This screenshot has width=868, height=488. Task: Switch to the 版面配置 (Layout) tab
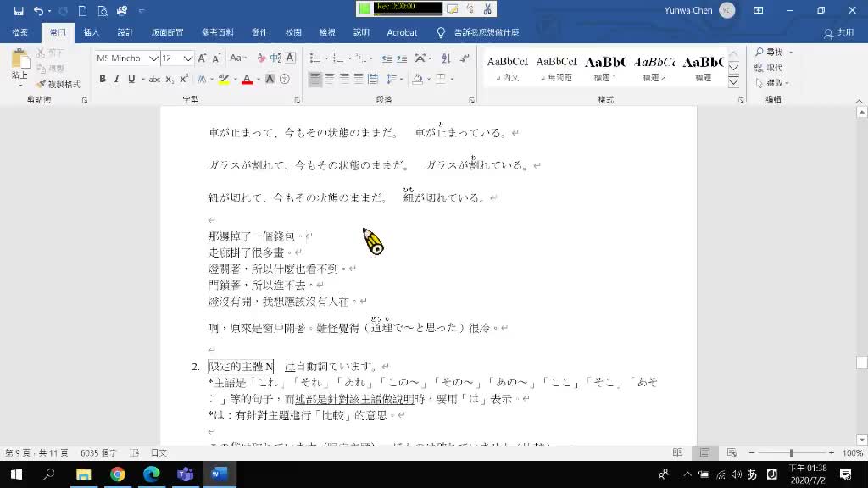[167, 33]
